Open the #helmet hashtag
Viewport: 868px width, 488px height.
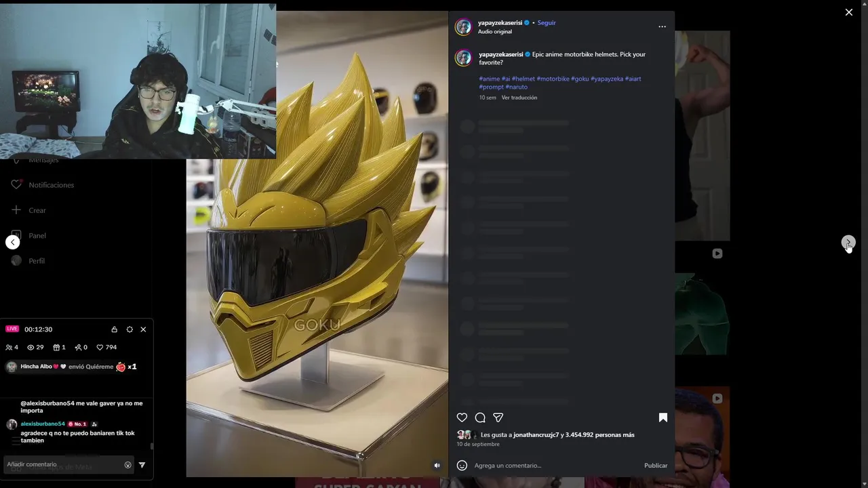(x=524, y=79)
